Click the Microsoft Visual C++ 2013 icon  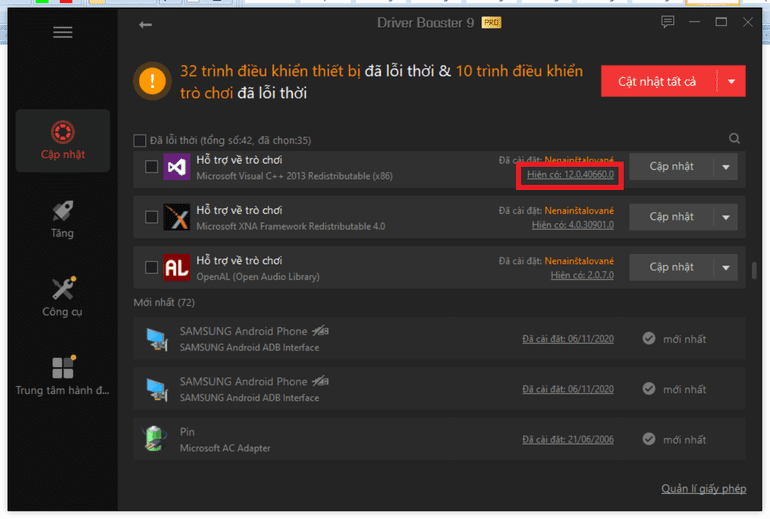[x=176, y=167]
